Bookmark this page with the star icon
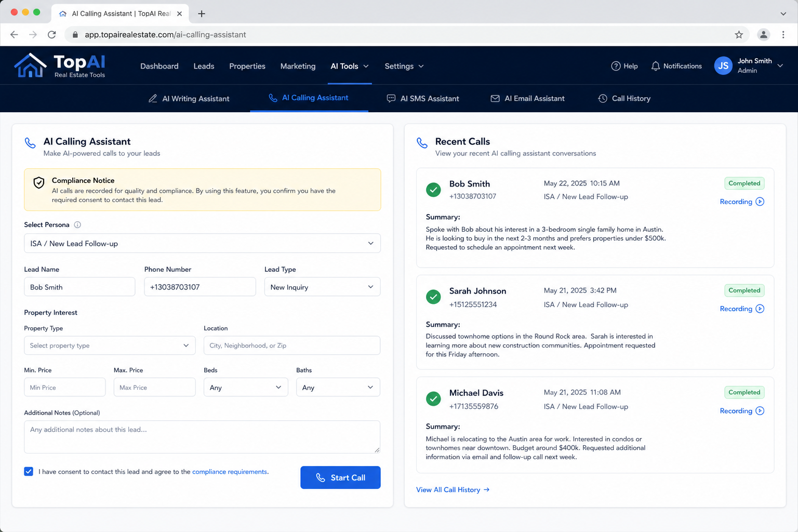Image resolution: width=798 pixels, height=532 pixels. (x=739, y=35)
